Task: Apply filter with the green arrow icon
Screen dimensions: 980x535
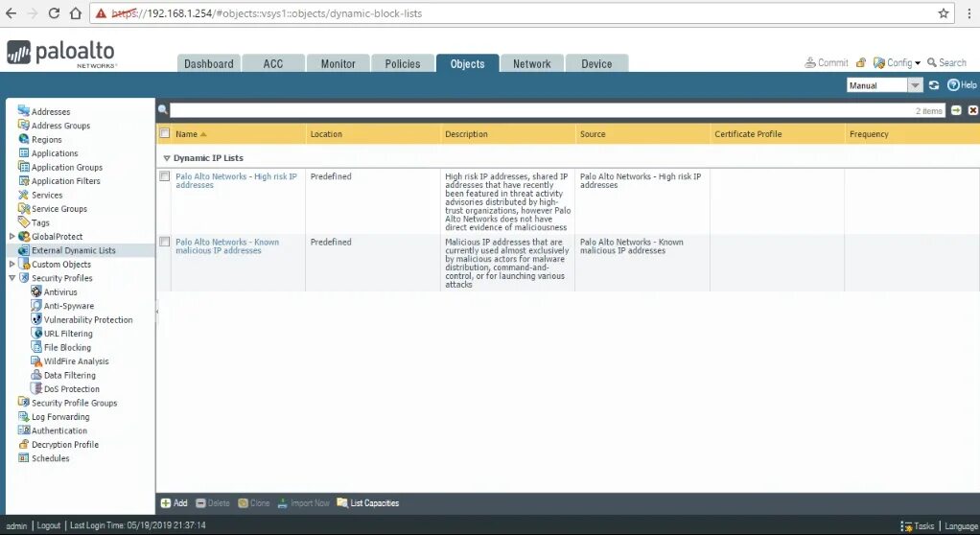Action: 956,110
